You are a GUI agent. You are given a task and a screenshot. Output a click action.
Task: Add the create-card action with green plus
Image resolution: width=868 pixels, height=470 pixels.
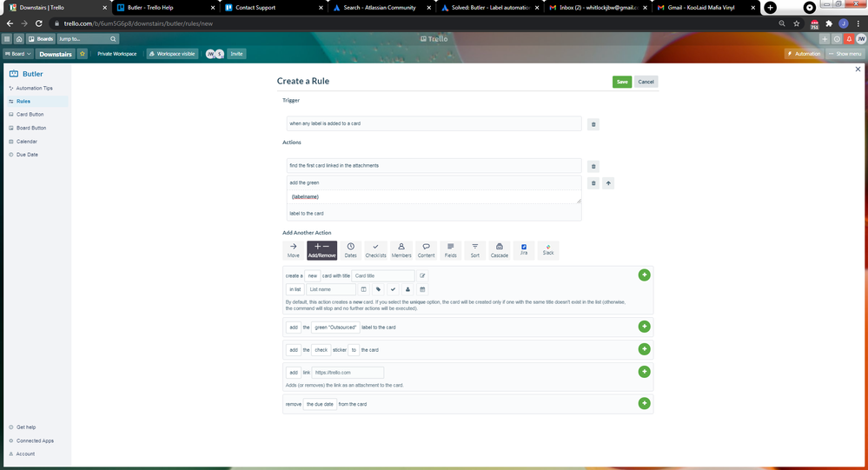(644, 275)
